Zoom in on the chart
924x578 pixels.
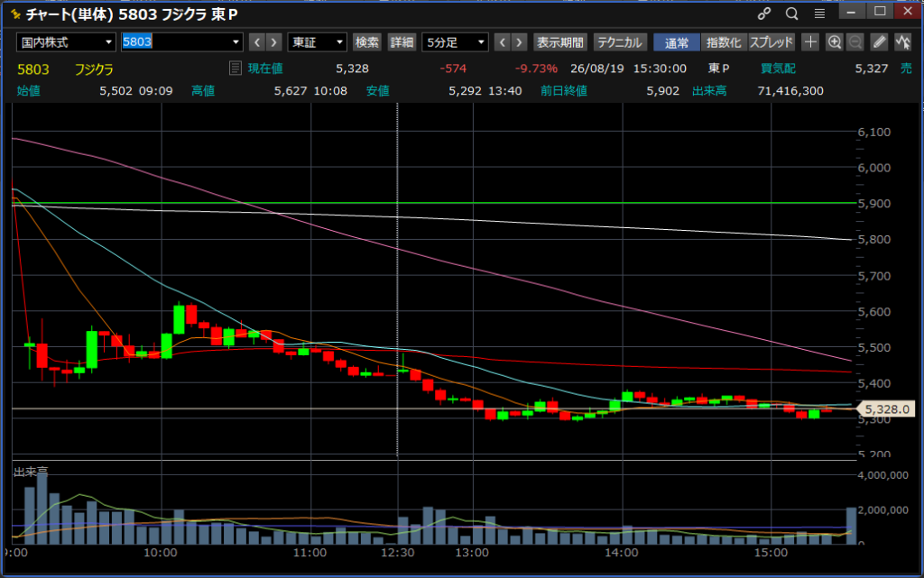pyautogui.click(x=834, y=41)
